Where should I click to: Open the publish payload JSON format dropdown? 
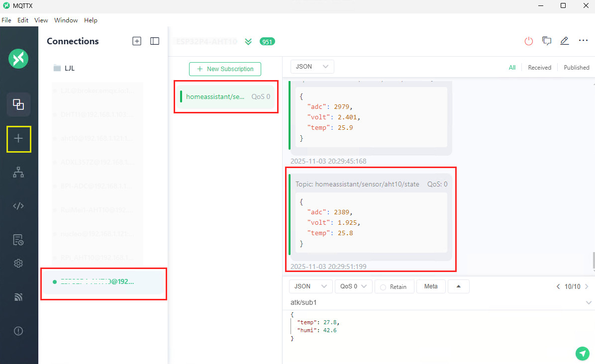tap(311, 286)
